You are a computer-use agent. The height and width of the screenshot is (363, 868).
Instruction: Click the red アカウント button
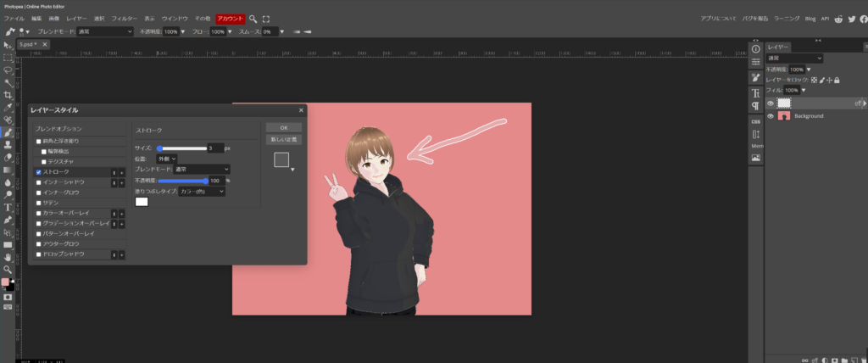click(x=229, y=18)
